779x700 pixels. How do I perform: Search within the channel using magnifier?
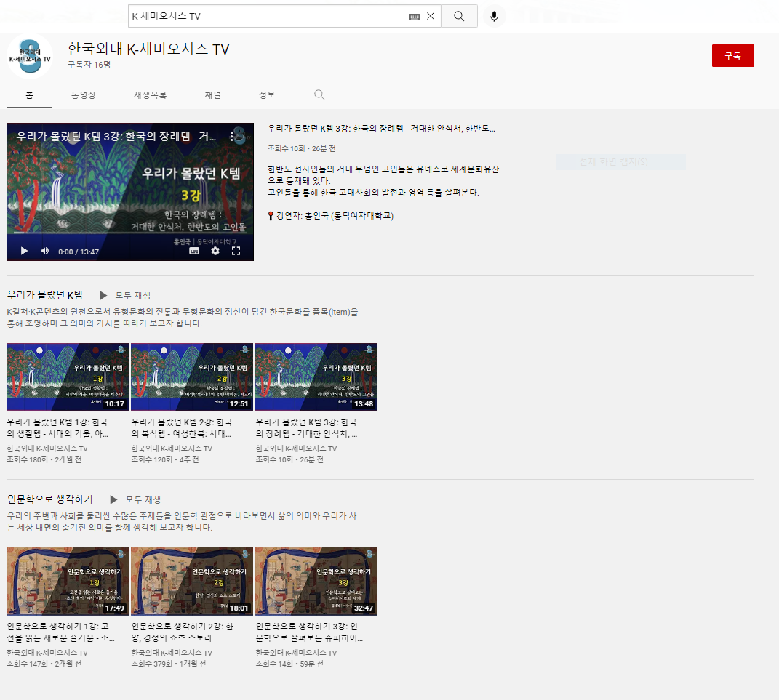[319, 94]
